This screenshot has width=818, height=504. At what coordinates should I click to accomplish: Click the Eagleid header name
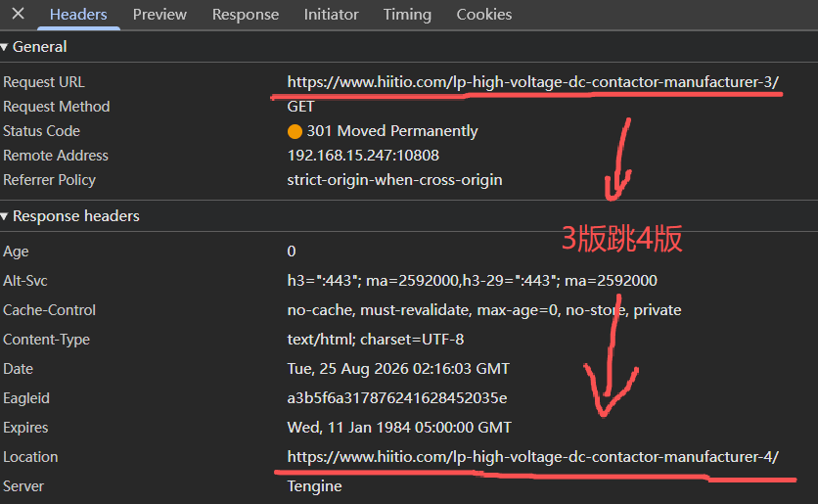coord(26,398)
